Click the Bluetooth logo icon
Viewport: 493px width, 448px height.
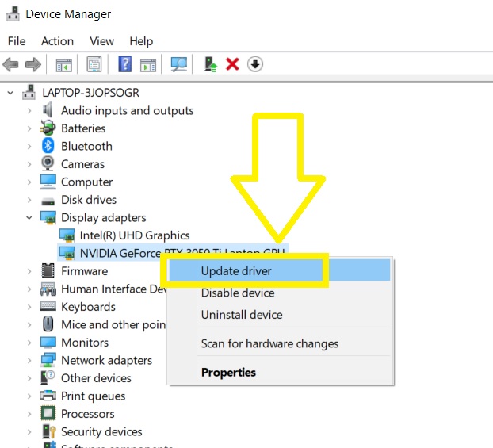tap(48, 146)
